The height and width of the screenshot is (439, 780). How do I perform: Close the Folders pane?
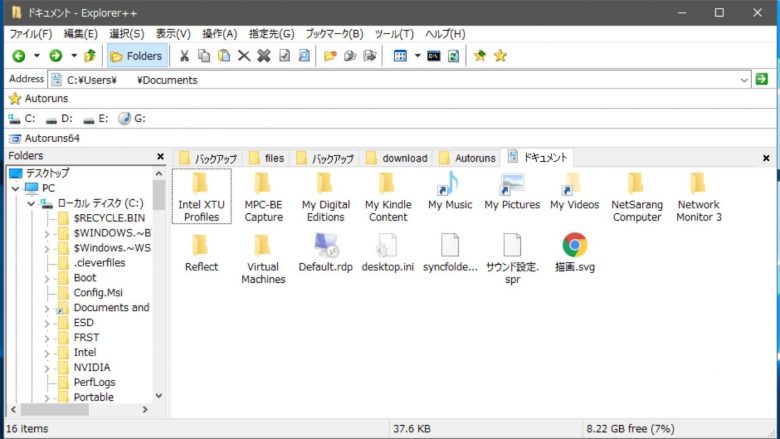(x=160, y=157)
